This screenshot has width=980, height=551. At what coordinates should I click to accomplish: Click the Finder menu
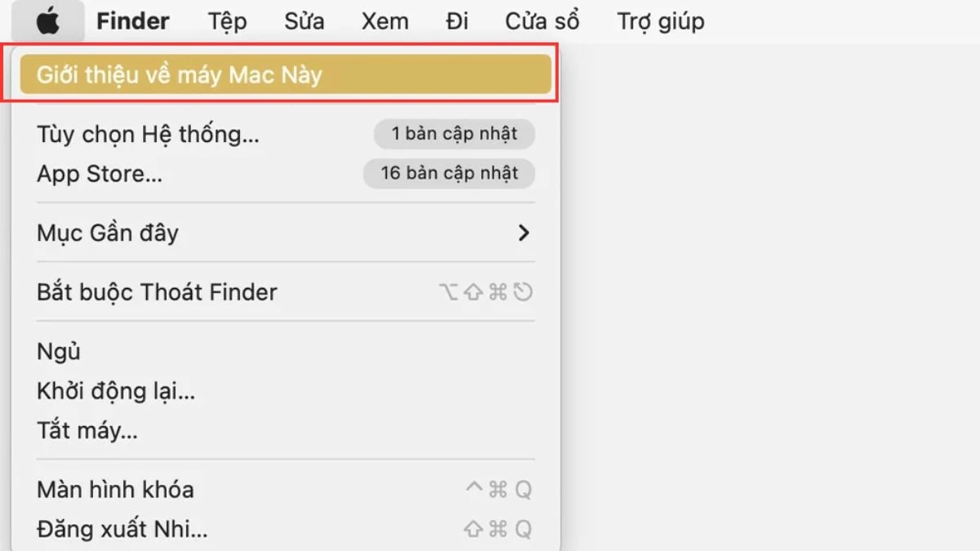pos(132,21)
